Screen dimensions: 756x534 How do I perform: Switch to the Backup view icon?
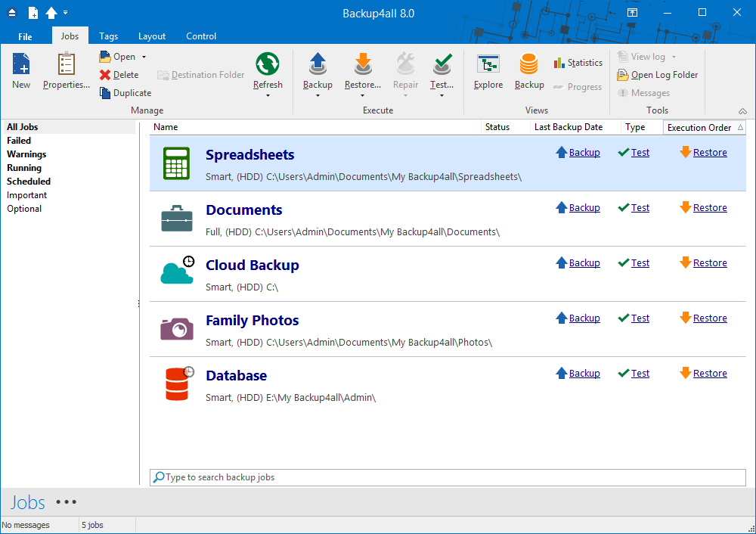click(x=529, y=65)
